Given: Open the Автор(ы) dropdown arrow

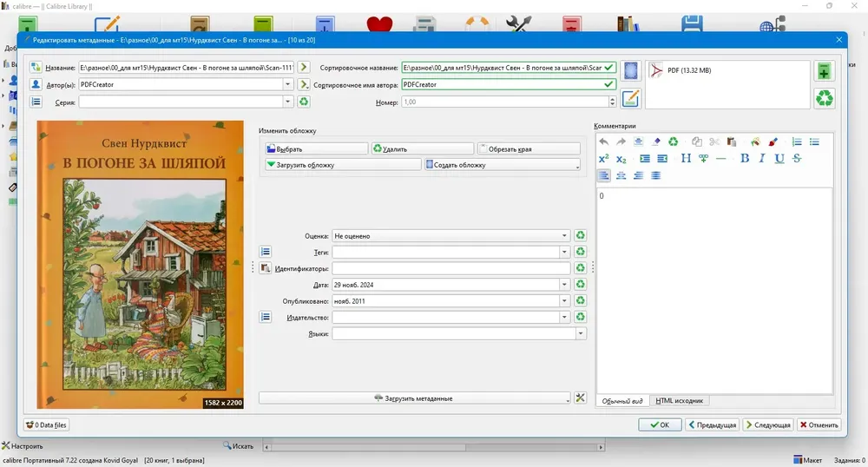Looking at the screenshot, I should [x=287, y=85].
